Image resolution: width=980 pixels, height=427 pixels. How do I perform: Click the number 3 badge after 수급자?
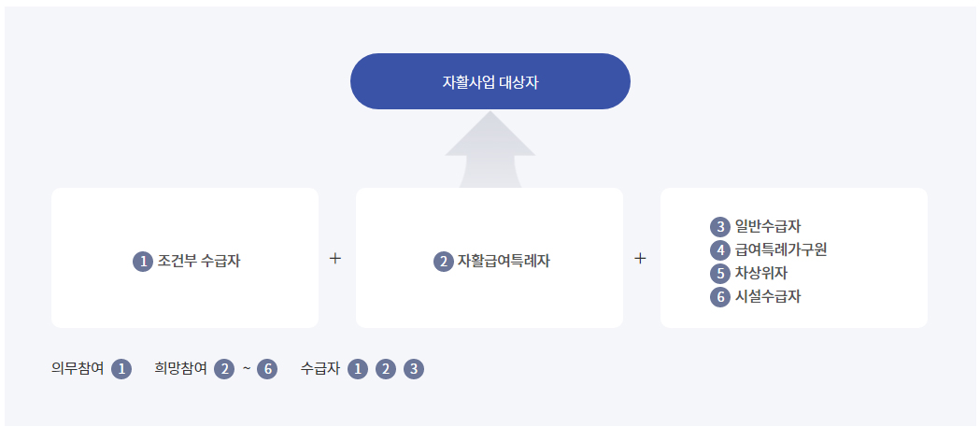pyautogui.click(x=414, y=369)
